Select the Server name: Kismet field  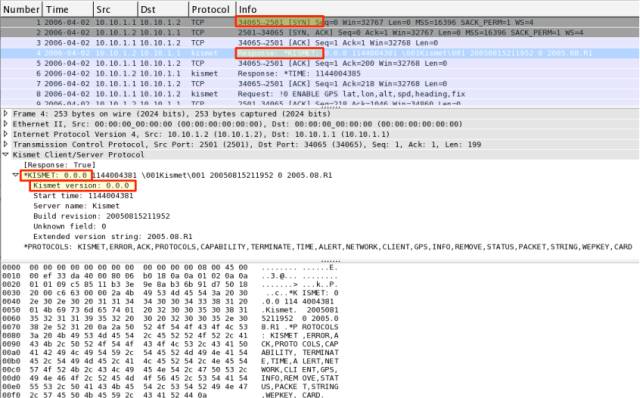(x=76, y=206)
